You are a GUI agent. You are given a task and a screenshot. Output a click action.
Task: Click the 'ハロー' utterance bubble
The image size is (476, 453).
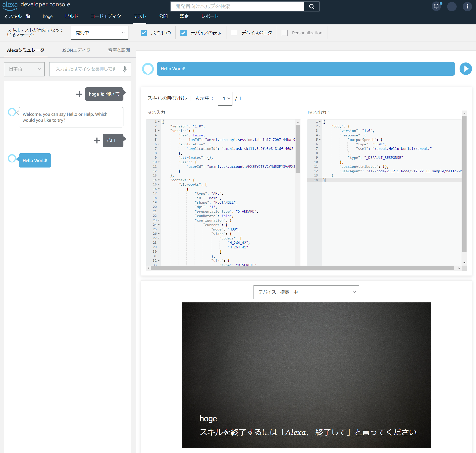(113, 140)
